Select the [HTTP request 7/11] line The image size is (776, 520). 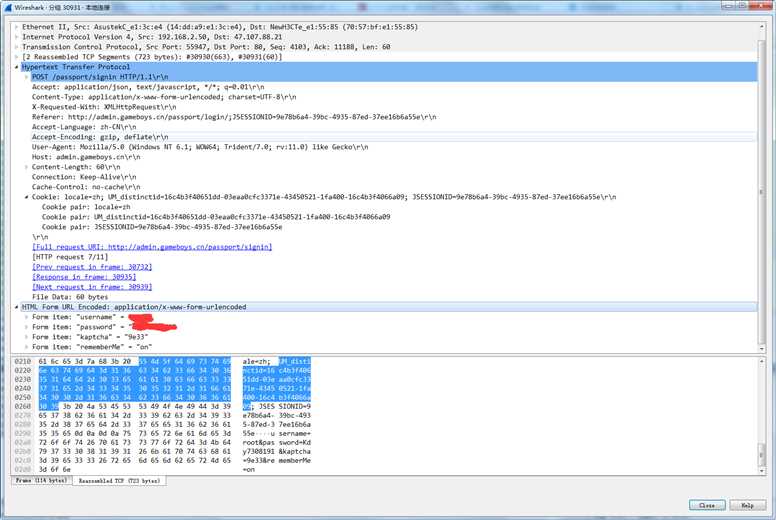click(70, 257)
